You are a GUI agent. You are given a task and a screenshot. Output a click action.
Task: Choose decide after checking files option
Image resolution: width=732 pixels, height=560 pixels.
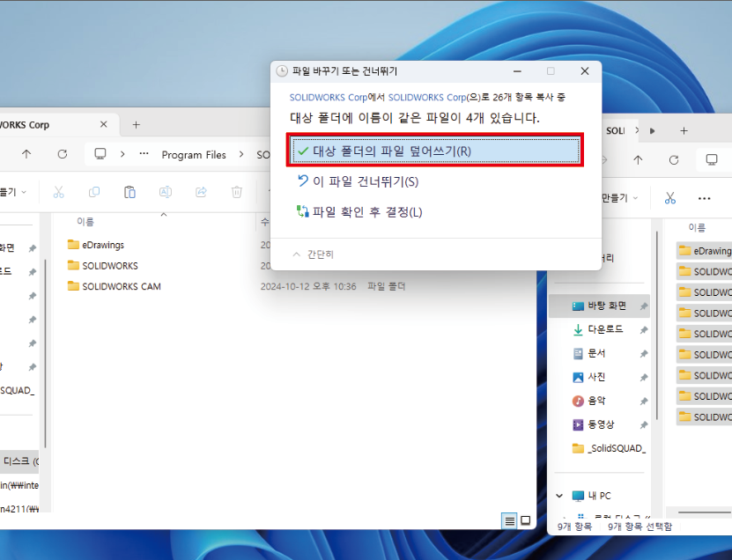pos(359,212)
